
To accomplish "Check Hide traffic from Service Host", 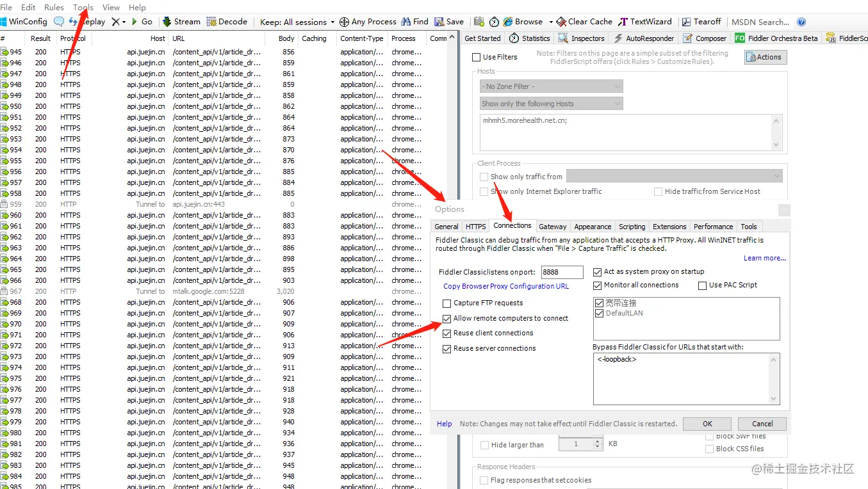I will [x=658, y=191].
